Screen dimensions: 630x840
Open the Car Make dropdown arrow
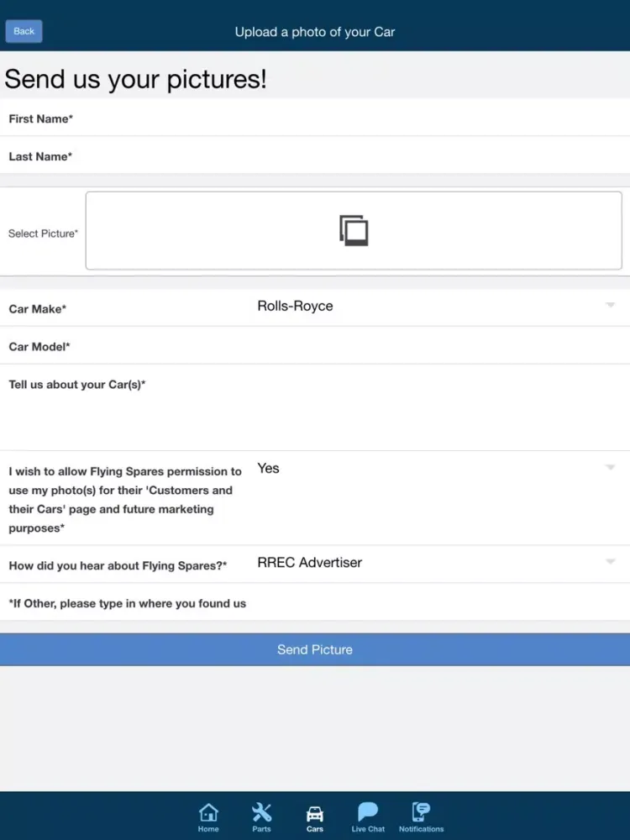(x=610, y=305)
